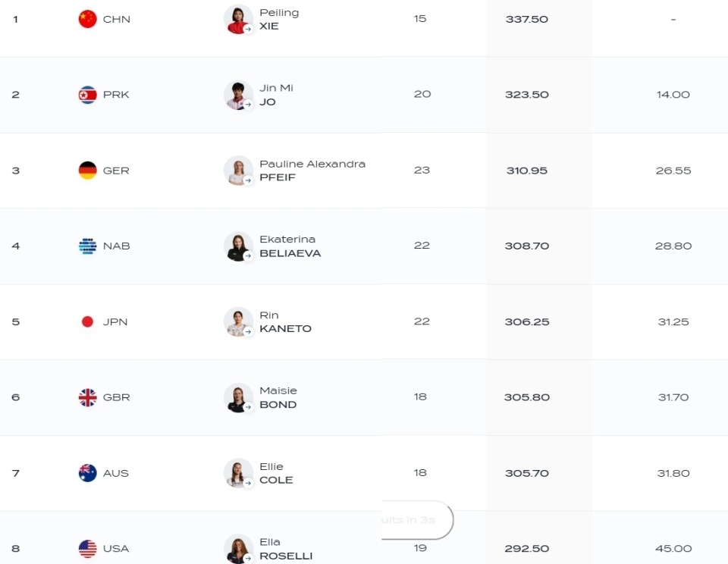The width and height of the screenshot is (728, 564).
Task: Open Rin Kaneto's profile arrow badge
Action: coord(249,332)
